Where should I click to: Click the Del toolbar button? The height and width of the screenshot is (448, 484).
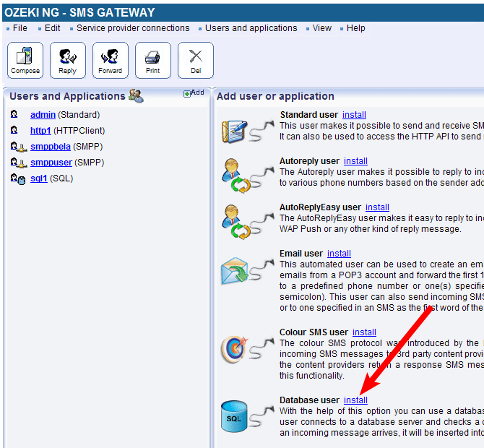(x=196, y=60)
